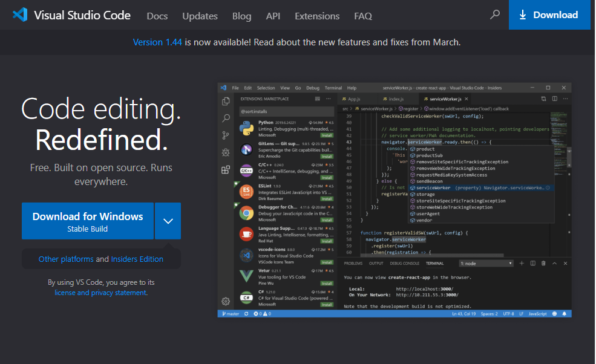Select the 'userAgent' autocomplete suggestion
The height and width of the screenshot is (364, 596).
tap(481, 213)
